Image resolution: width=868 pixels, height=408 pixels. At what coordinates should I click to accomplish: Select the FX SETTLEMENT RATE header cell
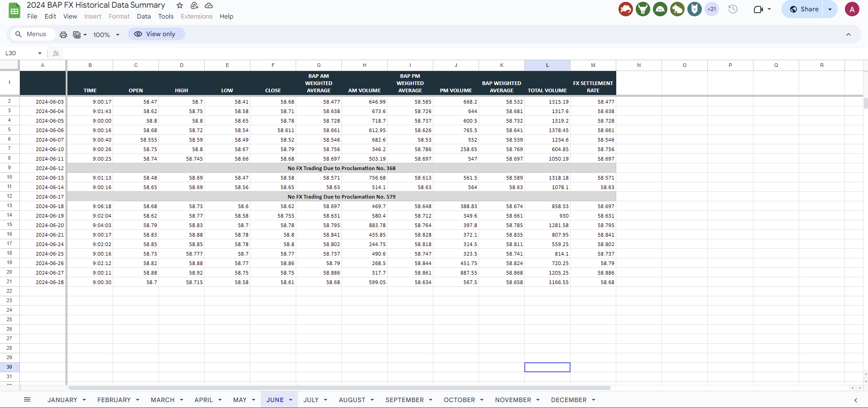[x=593, y=83]
